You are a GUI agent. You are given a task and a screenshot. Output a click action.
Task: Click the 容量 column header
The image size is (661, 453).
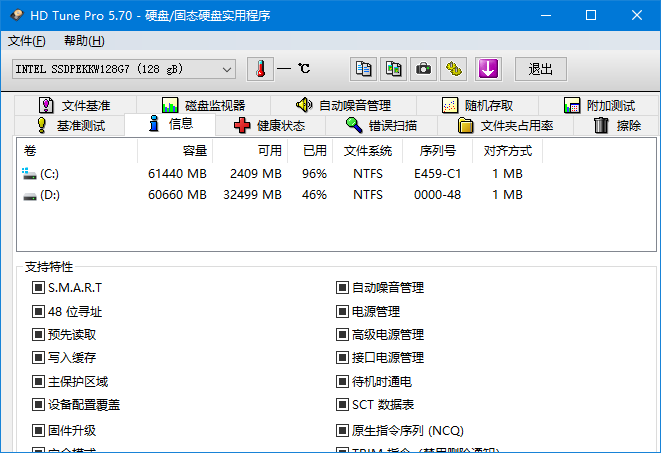[175, 151]
